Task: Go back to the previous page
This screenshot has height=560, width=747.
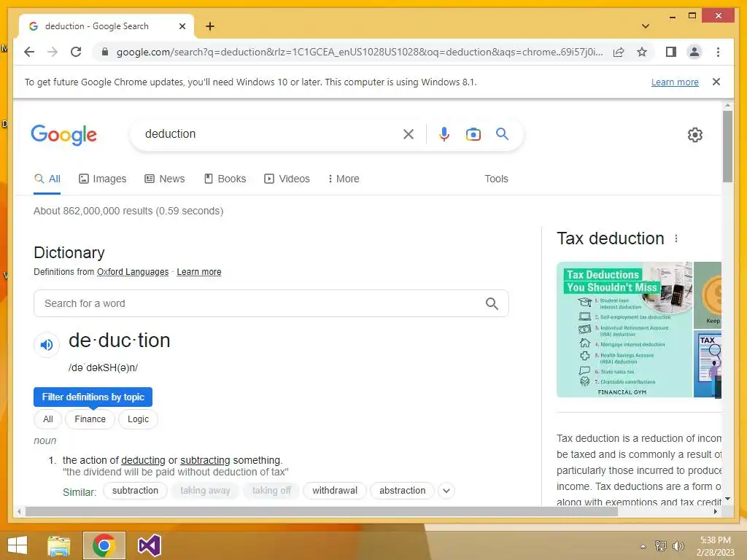Action: coord(29,52)
